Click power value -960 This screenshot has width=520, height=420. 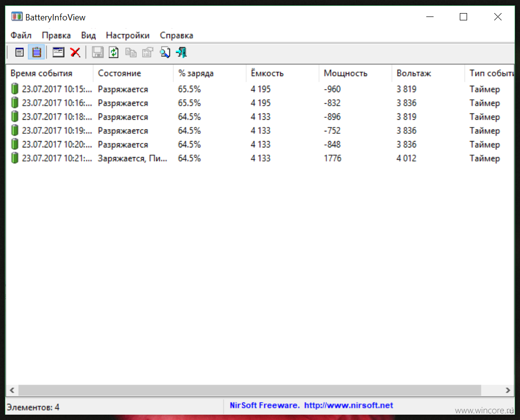332,89
